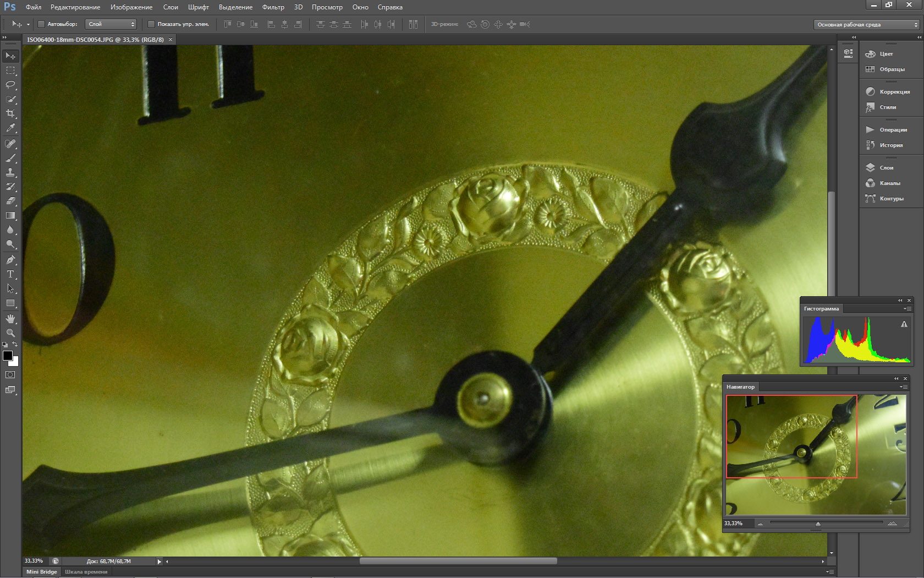
Task: Choose the Brush tool
Action: point(10,158)
